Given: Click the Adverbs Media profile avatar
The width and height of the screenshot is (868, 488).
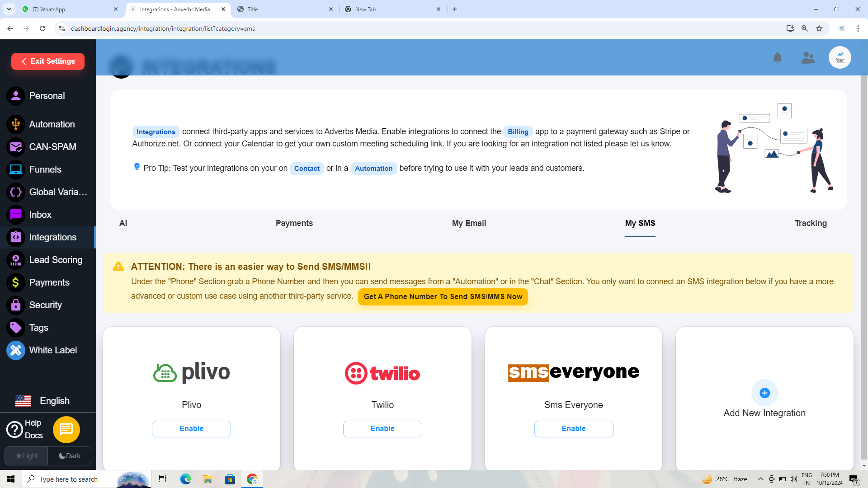Looking at the screenshot, I should coord(840,58).
